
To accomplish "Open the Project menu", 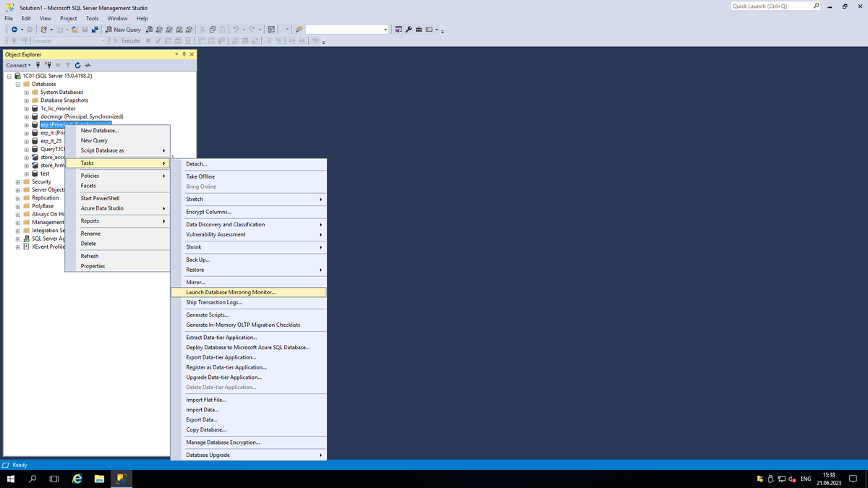I will tap(69, 18).
